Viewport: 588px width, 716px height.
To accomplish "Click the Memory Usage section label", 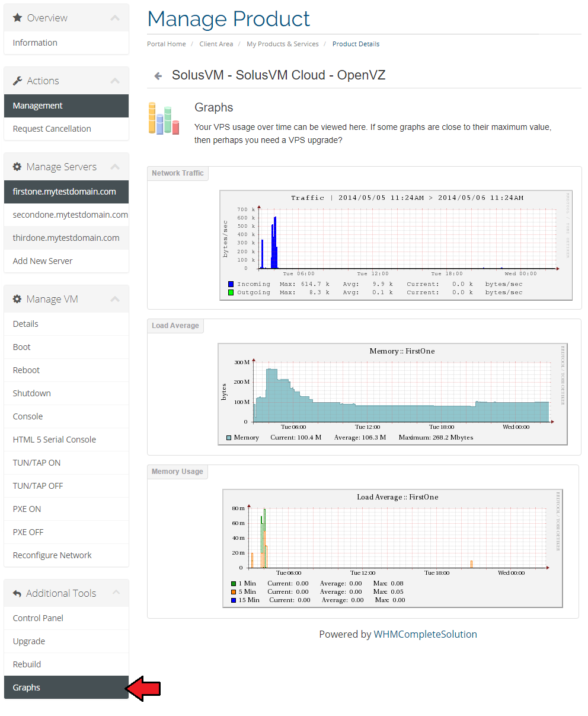I will coord(177,472).
